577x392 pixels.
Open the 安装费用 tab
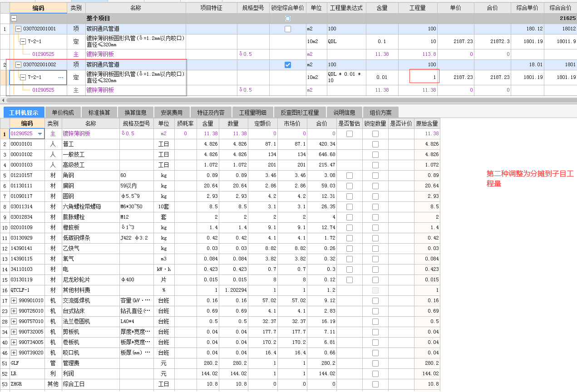pyautogui.click(x=172, y=113)
